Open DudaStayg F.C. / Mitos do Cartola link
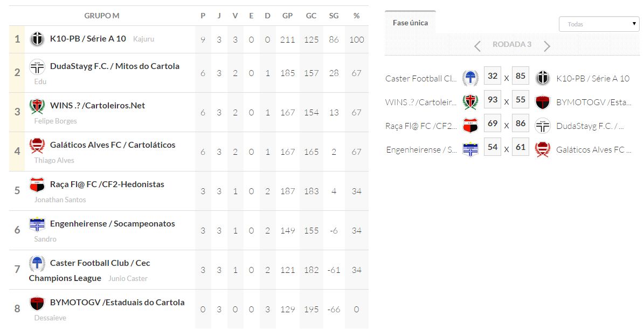Image resolution: width=644 pixels, height=329 pixels. [x=115, y=66]
